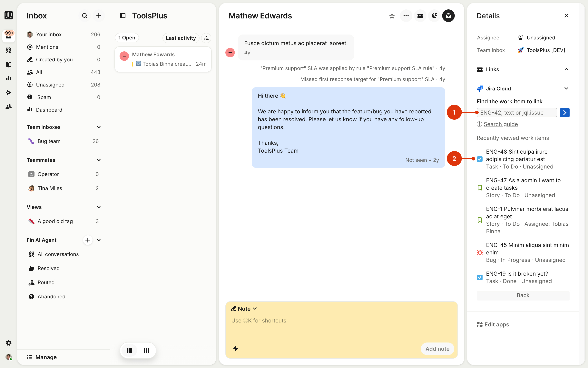The width and height of the screenshot is (588, 368).
Task: Collapse the Team inboxes section
Action: pyautogui.click(x=99, y=127)
